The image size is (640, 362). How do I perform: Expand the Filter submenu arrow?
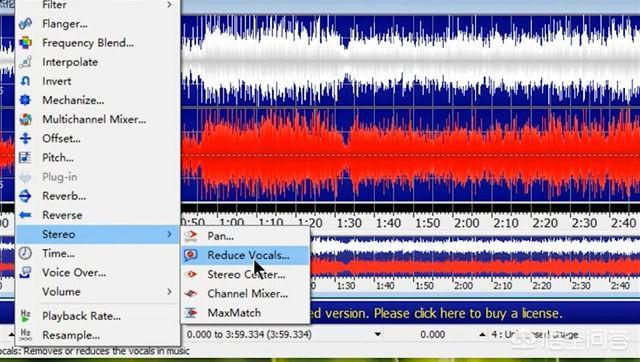point(169,4)
